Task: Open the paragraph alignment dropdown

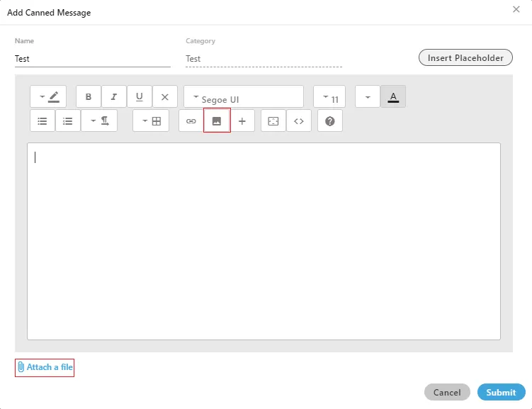Action: [x=99, y=121]
